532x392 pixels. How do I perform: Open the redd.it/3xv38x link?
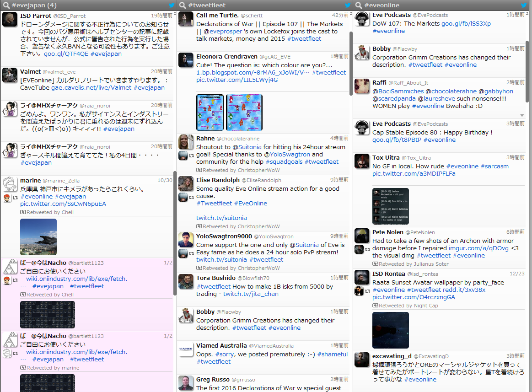point(464,290)
